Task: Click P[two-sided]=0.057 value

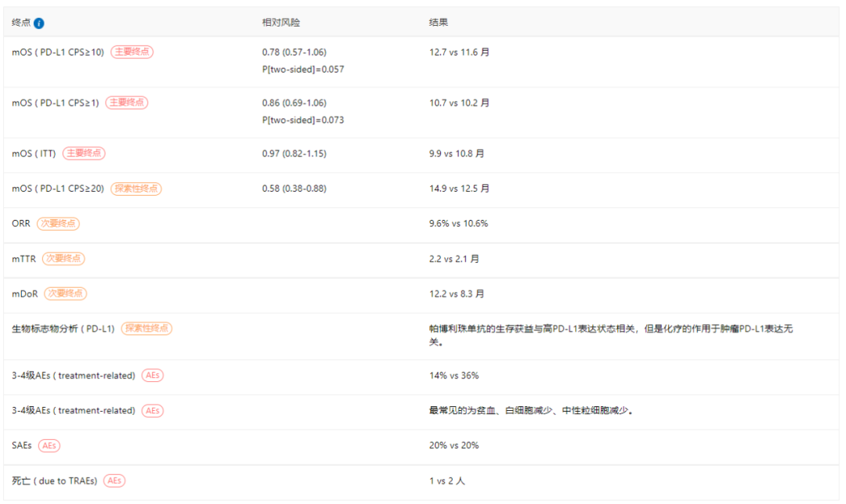Action: tap(302, 70)
